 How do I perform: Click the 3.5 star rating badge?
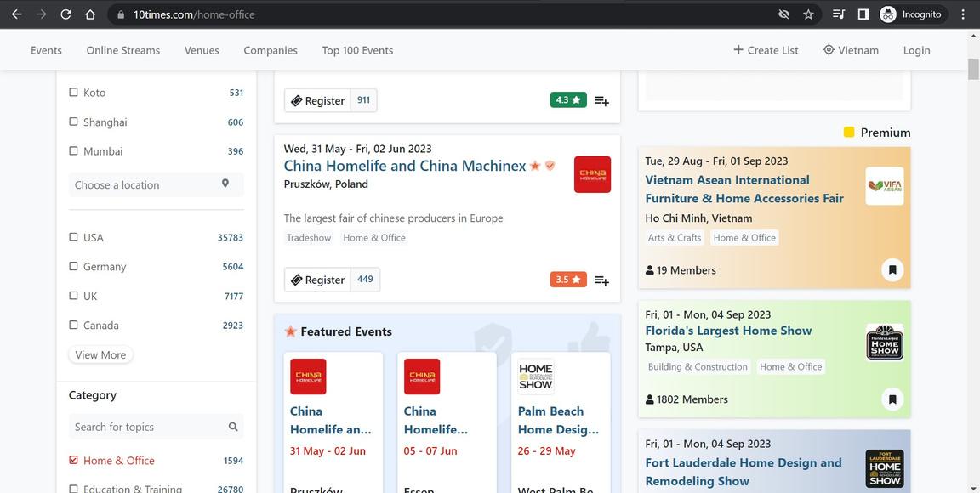pos(568,280)
